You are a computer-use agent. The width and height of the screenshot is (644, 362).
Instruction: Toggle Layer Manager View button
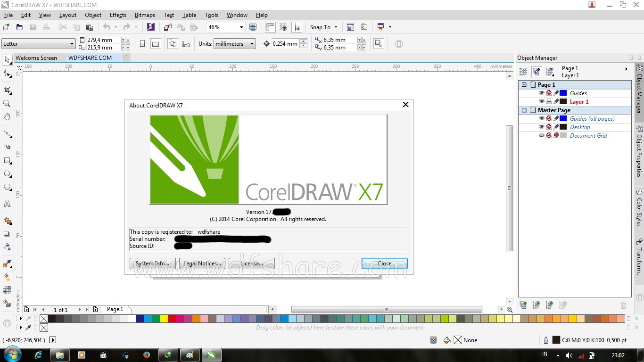(x=550, y=72)
